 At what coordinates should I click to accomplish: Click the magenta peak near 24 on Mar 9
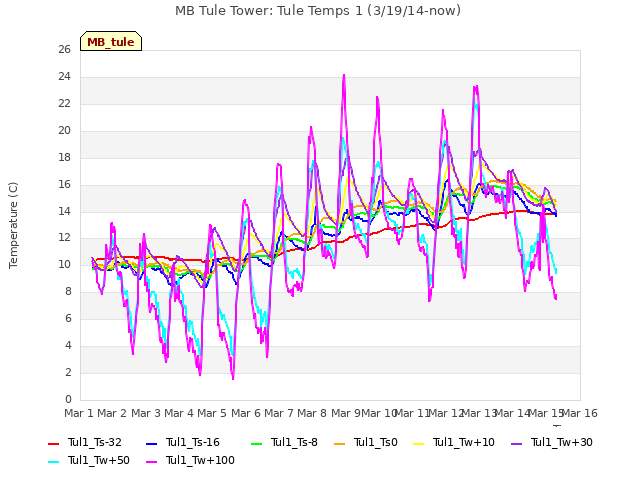[x=344, y=76]
